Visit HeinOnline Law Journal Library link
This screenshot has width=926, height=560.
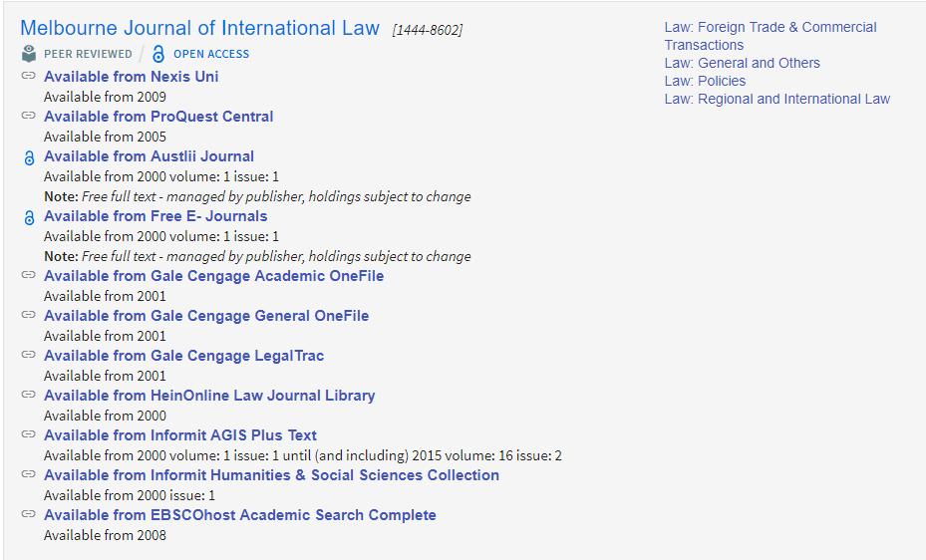209,396
